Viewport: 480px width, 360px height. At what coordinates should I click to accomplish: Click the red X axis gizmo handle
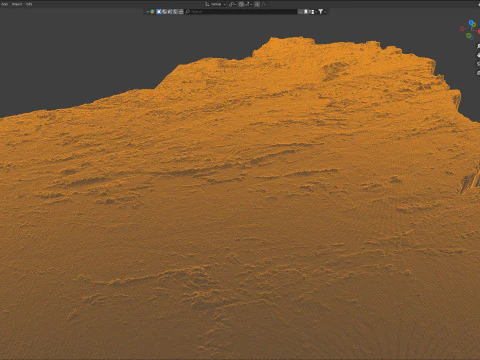[479, 31]
